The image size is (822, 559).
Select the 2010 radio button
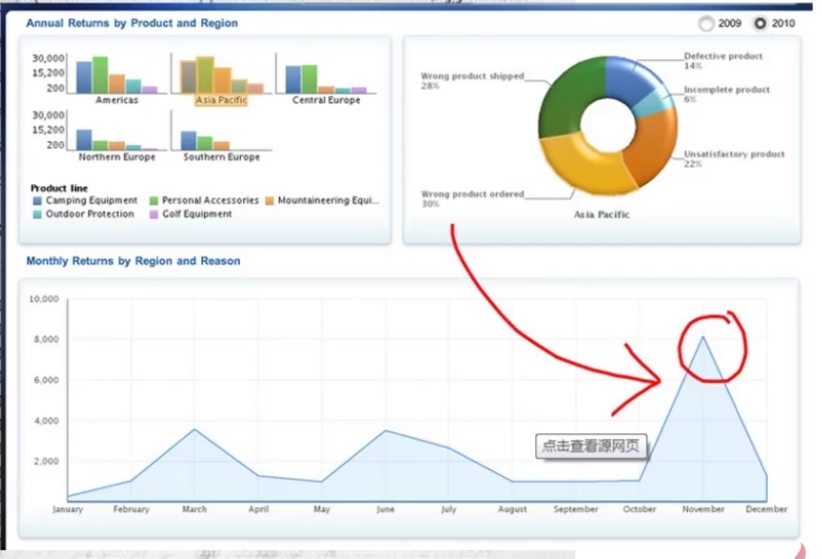761,23
